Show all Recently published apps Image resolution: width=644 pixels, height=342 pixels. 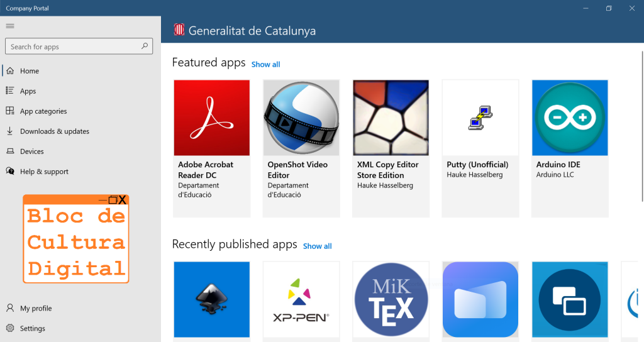pos(317,246)
